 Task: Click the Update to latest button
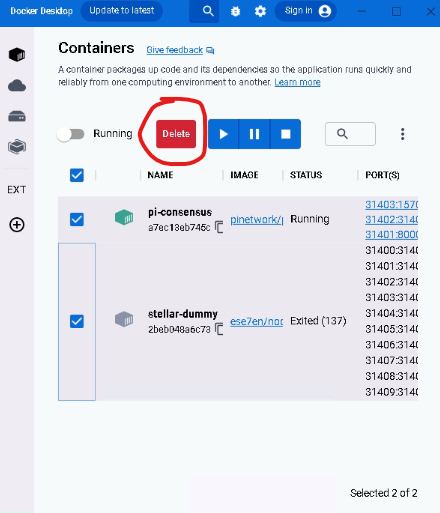pyautogui.click(x=122, y=11)
